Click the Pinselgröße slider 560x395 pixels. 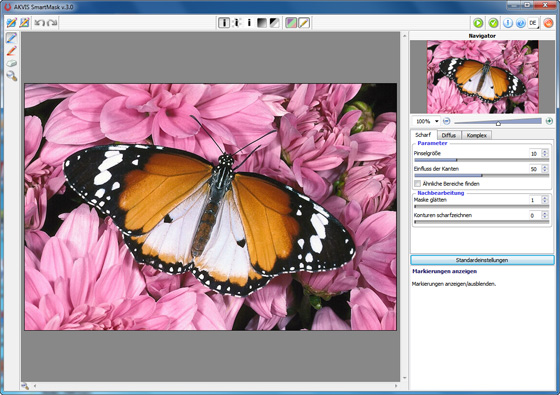pyautogui.click(x=481, y=160)
